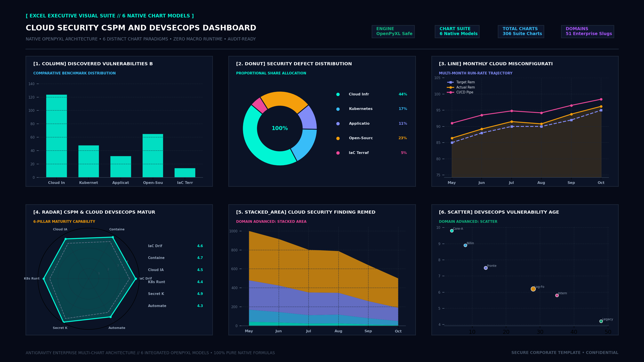Click the Core-A scatter point
The height and width of the screenshot is (362, 644).
pos(452,231)
